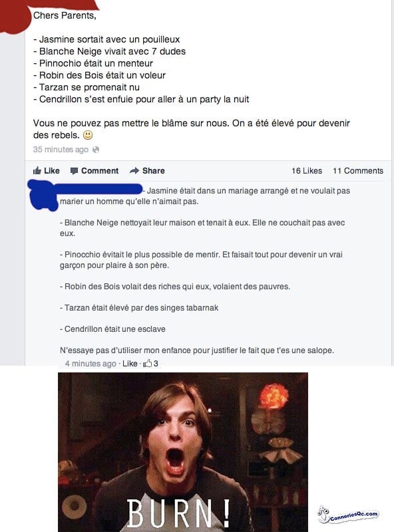394x532 pixels.
Task: Share the post via the Share link
Action: 154,171
